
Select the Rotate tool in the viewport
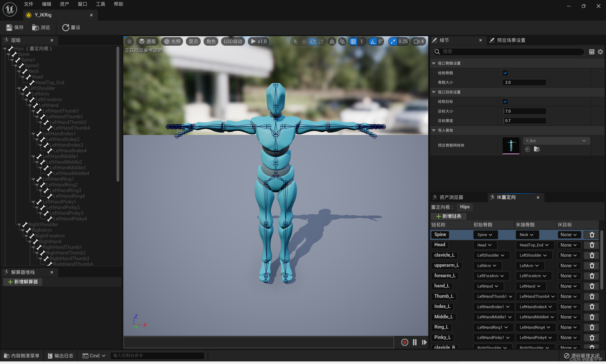point(312,41)
